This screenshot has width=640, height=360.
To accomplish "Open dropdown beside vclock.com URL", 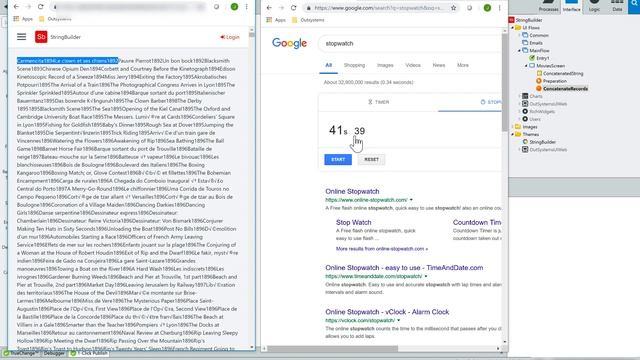I will tap(399, 320).
